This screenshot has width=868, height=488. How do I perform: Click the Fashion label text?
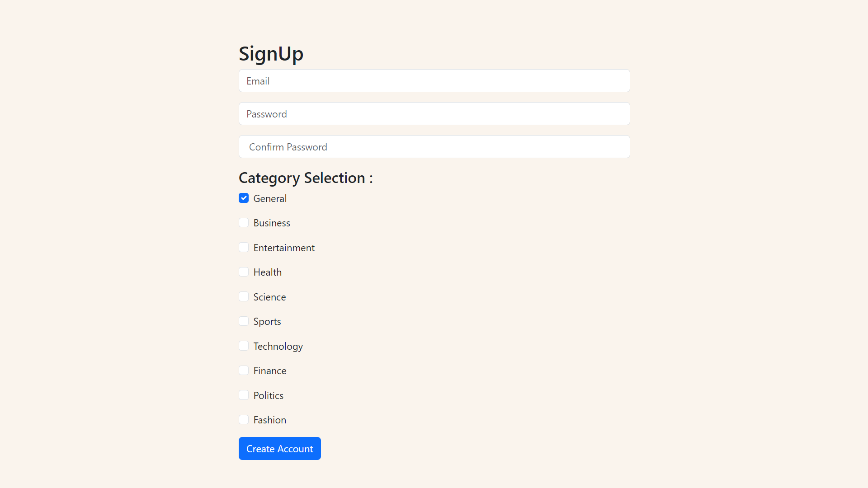pos(269,419)
